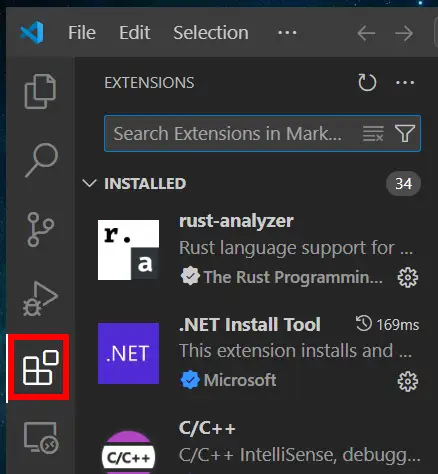Manage .NET Install Tool via gear icon
This screenshot has height=474, width=438.
[x=408, y=381]
